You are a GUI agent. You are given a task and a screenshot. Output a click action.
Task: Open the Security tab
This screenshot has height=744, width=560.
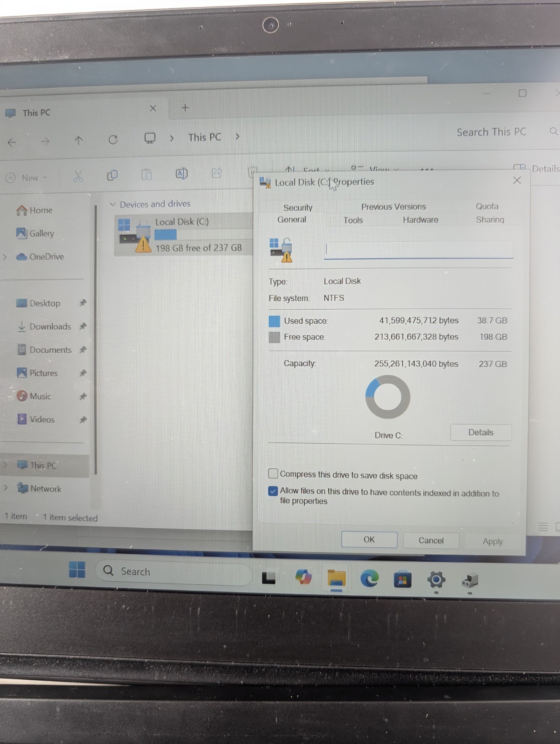[298, 207]
